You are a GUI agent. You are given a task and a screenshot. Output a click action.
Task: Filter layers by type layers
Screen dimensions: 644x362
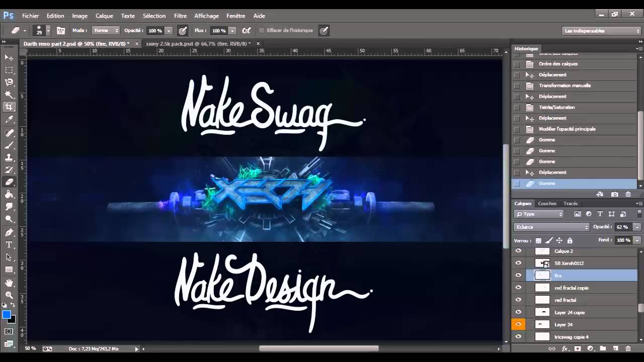coord(600,214)
